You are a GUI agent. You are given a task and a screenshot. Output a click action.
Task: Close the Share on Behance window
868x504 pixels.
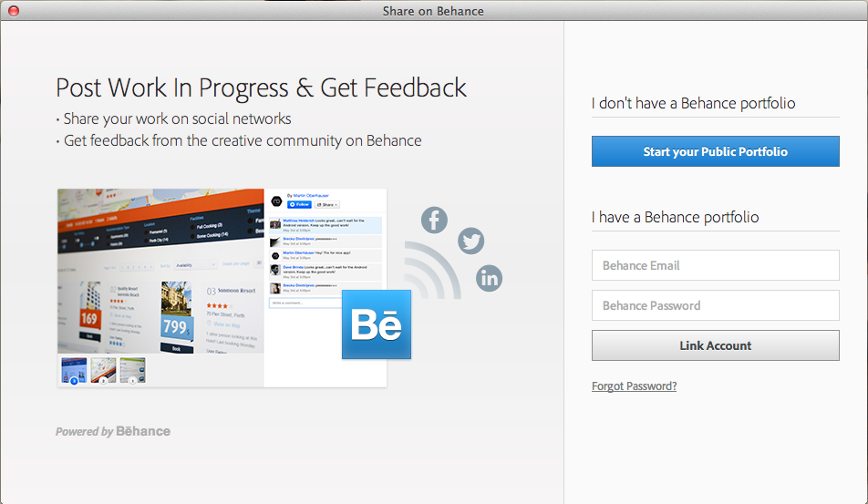coord(14,11)
